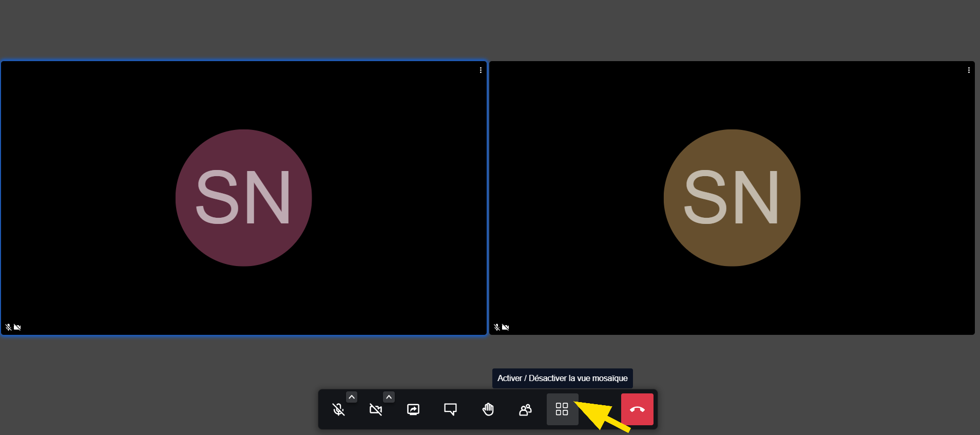Image resolution: width=980 pixels, height=435 pixels.
Task: Start screen sharing
Action: point(413,409)
